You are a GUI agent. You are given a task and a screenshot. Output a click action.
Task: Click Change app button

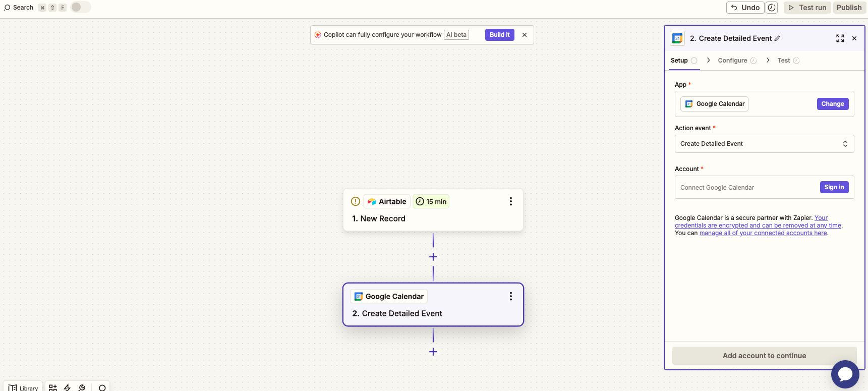click(x=833, y=104)
